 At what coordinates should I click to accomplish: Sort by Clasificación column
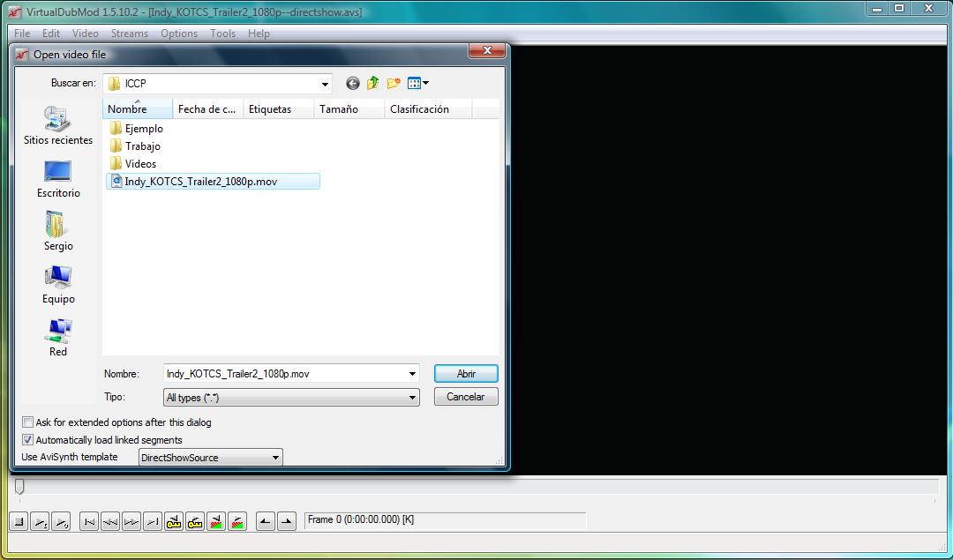(x=429, y=108)
